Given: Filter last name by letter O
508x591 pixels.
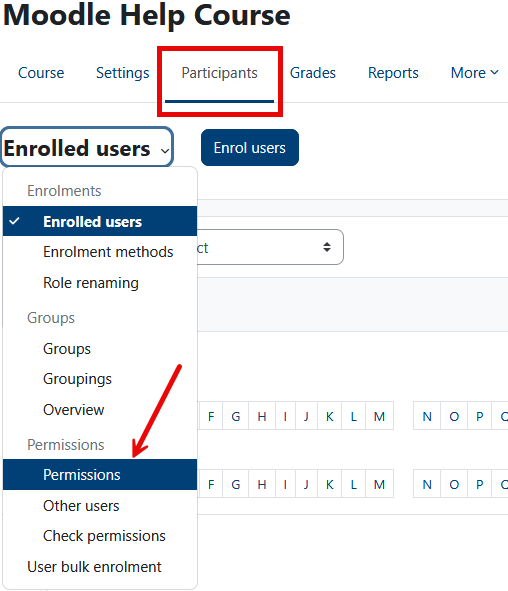Looking at the screenshot, I should tap(454, 484).
